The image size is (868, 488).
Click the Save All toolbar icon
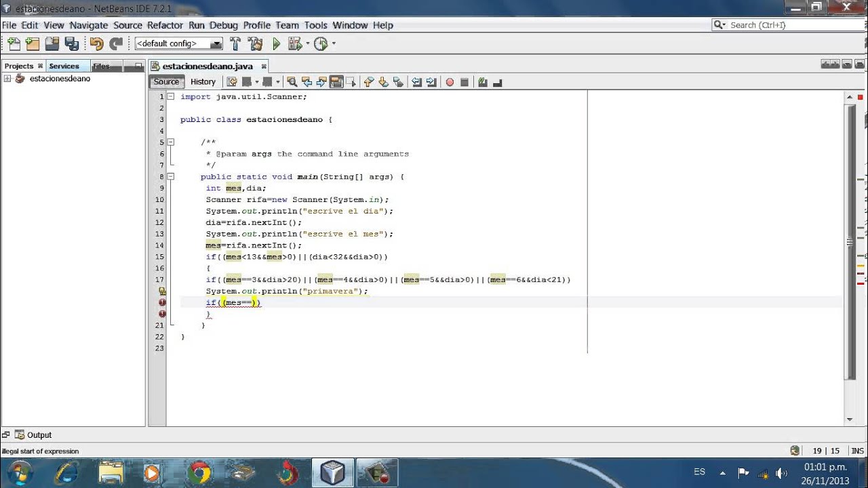pyautogui.click(x=72, y=44)
